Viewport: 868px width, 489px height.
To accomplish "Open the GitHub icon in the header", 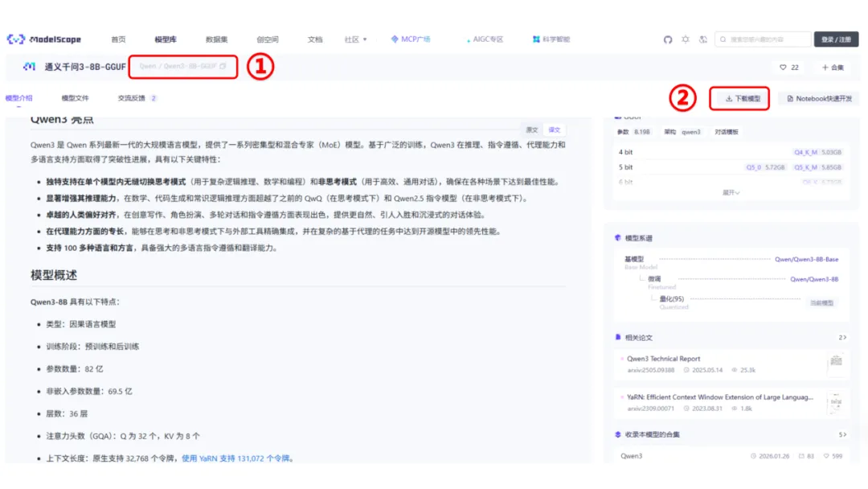I will coord(668,39).
